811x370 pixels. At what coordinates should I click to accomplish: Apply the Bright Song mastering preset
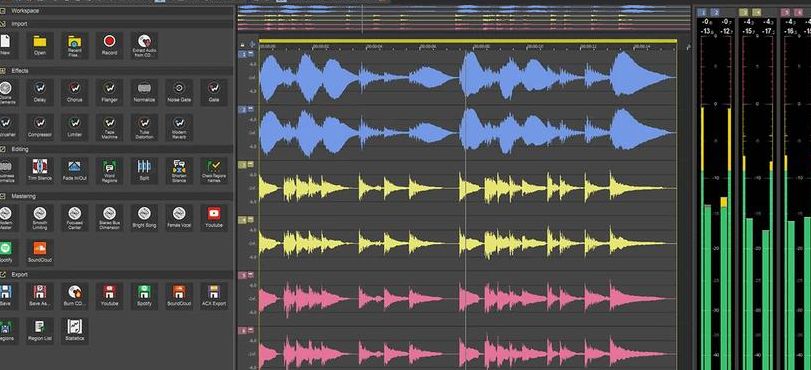pyautogui.click(x=144, y=217)
